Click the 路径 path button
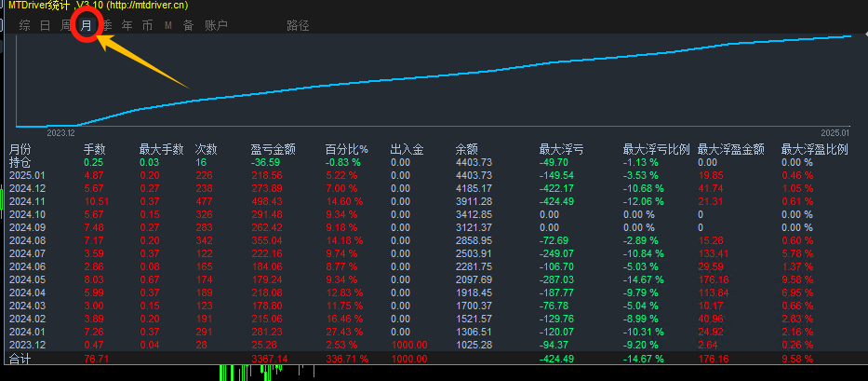This screenshot has height=381, width=868. click(298, 26)
